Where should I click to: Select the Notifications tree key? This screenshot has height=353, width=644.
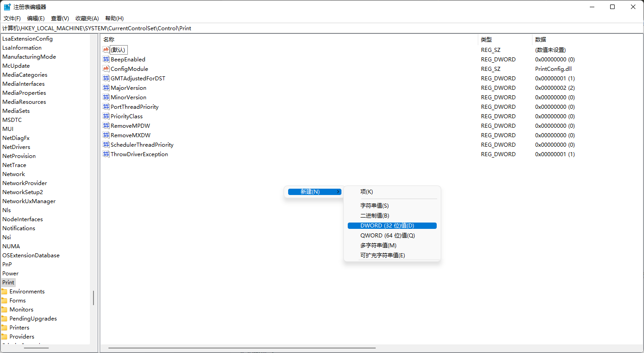click(x=19, y=228)
